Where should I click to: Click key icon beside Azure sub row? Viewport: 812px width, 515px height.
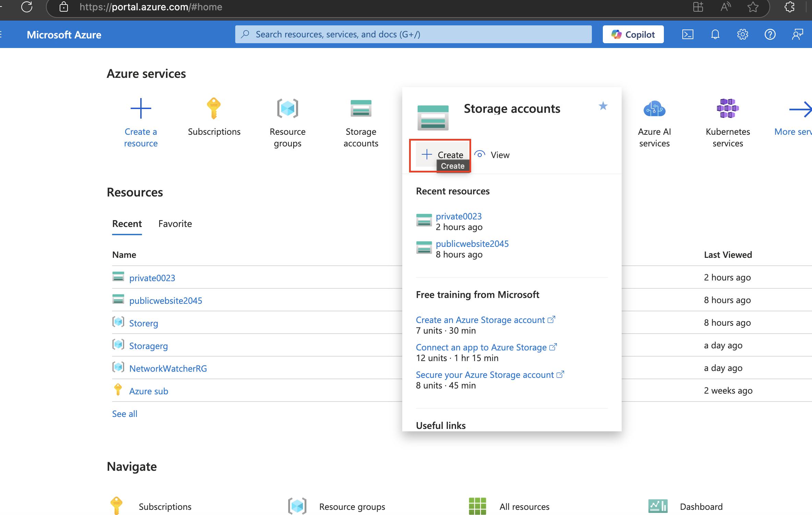click(118, 390)
